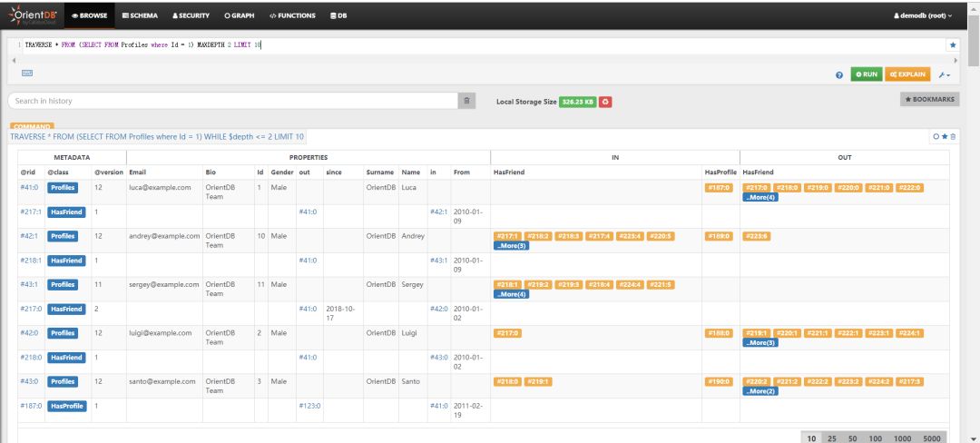
Task: Remove the result panel with its trash icon
Action: pyautogui.click(x=953, y=136)
